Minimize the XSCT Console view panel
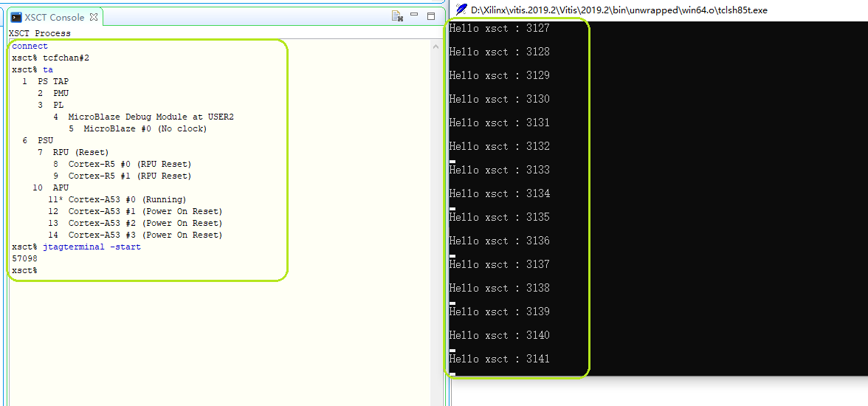This screenshot has height=406, width=868. click(x=414, y=16)
